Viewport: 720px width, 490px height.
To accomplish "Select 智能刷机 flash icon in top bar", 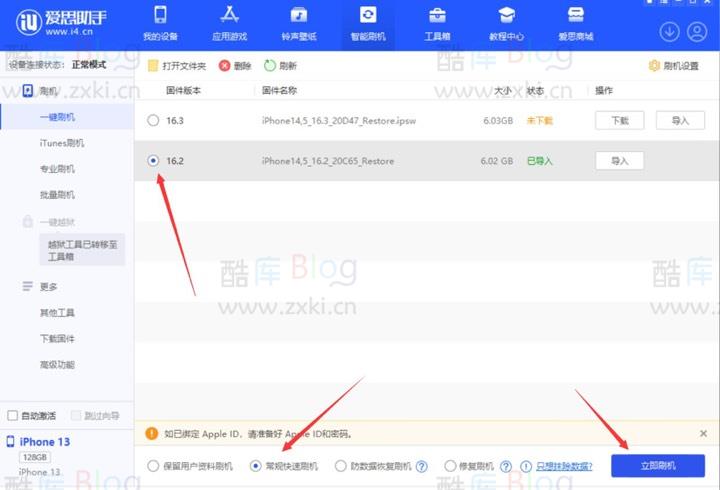I will click(368, 15).
